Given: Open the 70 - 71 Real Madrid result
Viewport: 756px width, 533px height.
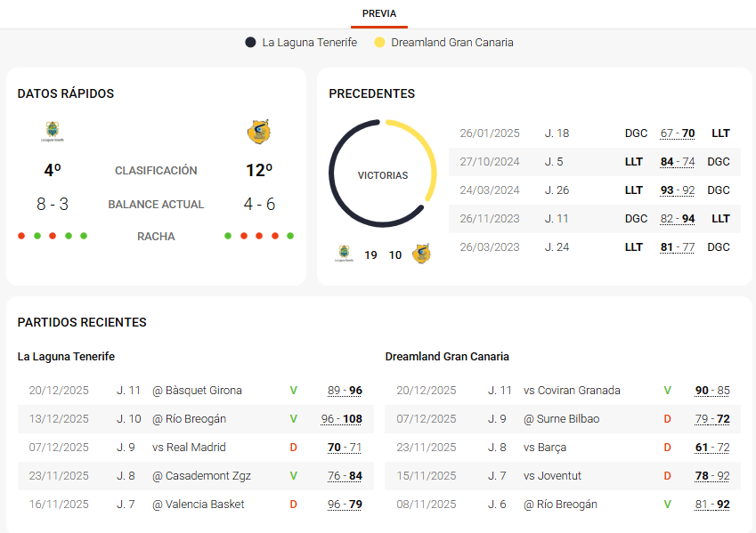Looking at the screenshot, I should [345, 448].
